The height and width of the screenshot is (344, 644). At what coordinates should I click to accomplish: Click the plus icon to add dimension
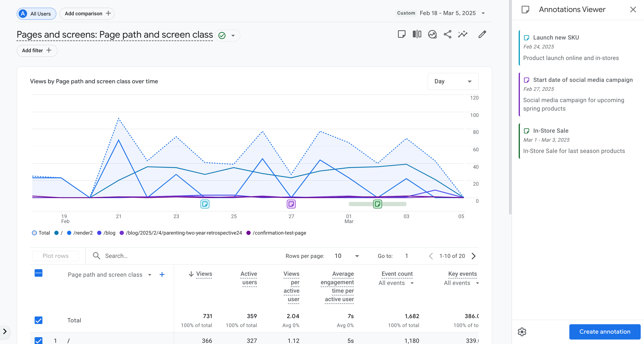coord(162,275)
